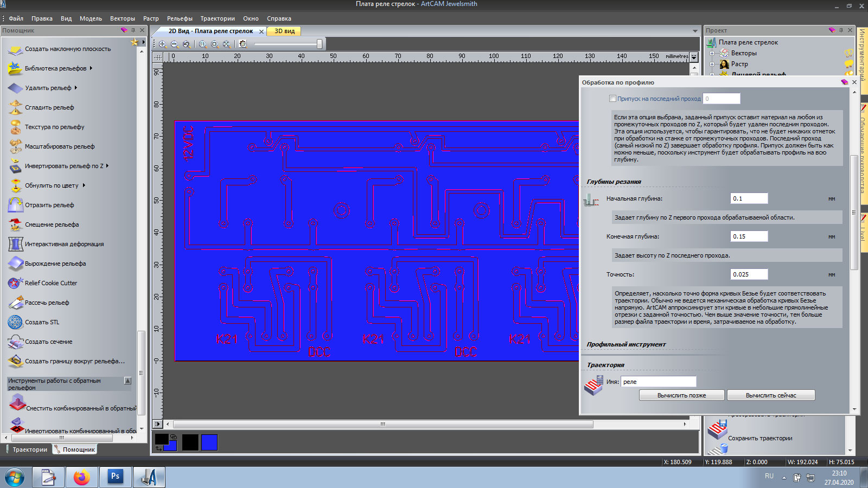Image resolution: width=868 pixels, height=488 pixels.
Task: Toggle the star favorites icon in Помощник panel
Action: click(135, 42)
